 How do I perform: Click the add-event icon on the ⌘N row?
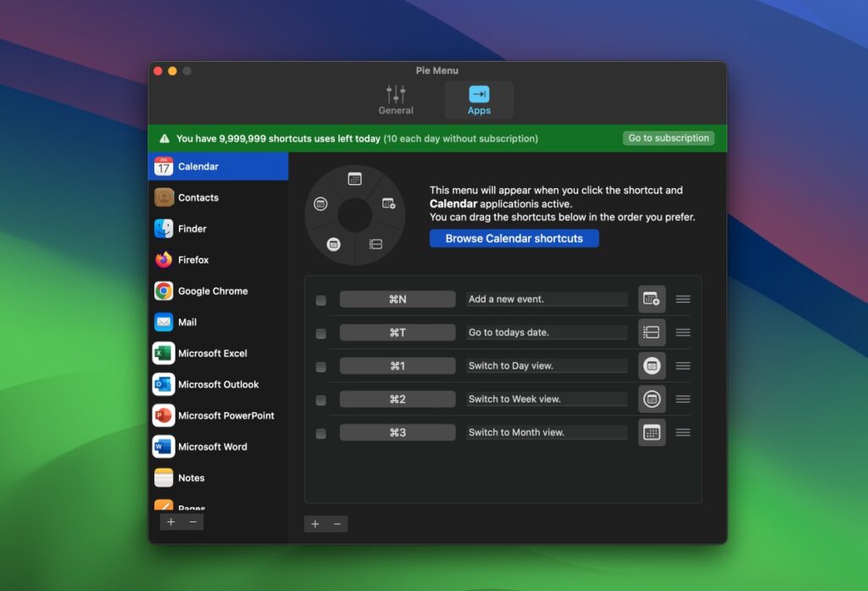tap(651, 298)
